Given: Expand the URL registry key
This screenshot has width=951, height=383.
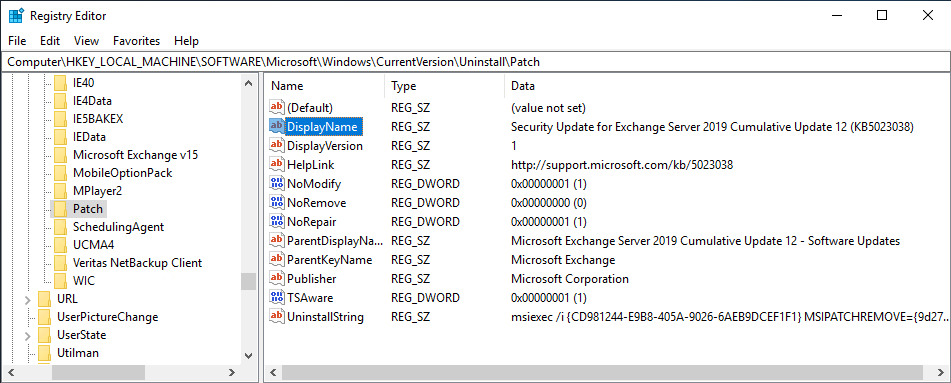Looking at the screenshot, I should (27, 299).
